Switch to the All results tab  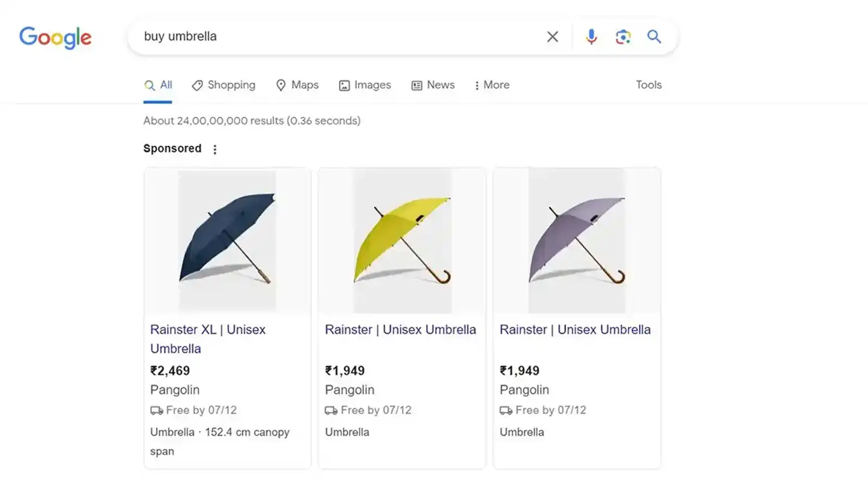158,85
